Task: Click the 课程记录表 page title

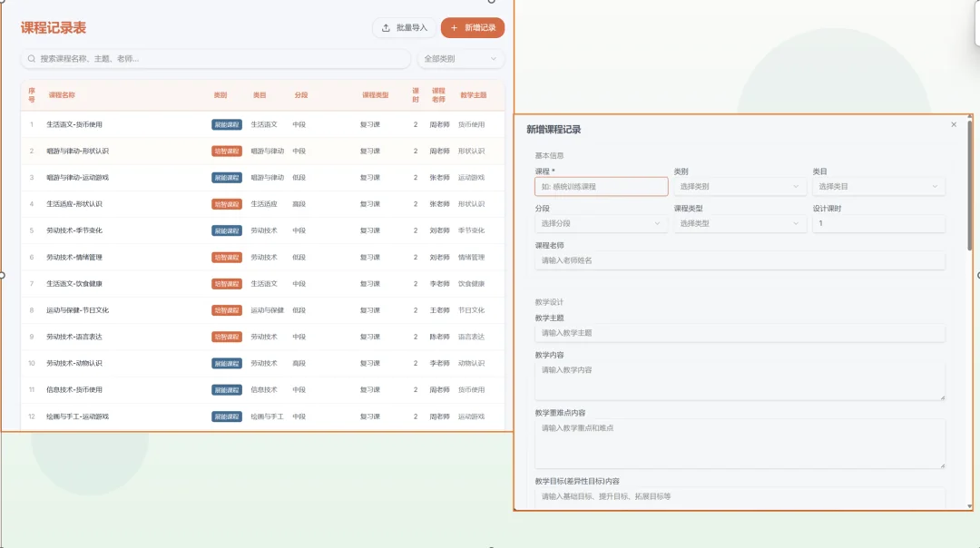Action: point(54,27)
